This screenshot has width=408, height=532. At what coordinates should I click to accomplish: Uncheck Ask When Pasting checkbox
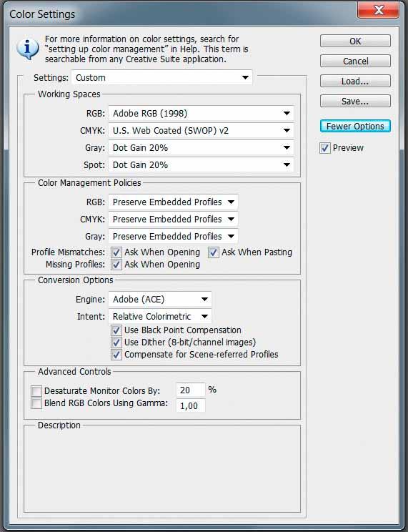214,252
